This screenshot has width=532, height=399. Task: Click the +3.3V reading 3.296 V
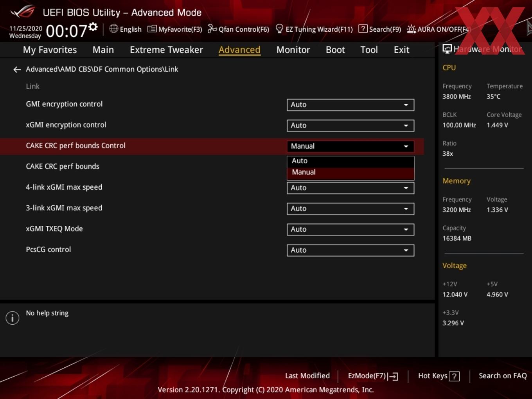(x=453, y=323)
